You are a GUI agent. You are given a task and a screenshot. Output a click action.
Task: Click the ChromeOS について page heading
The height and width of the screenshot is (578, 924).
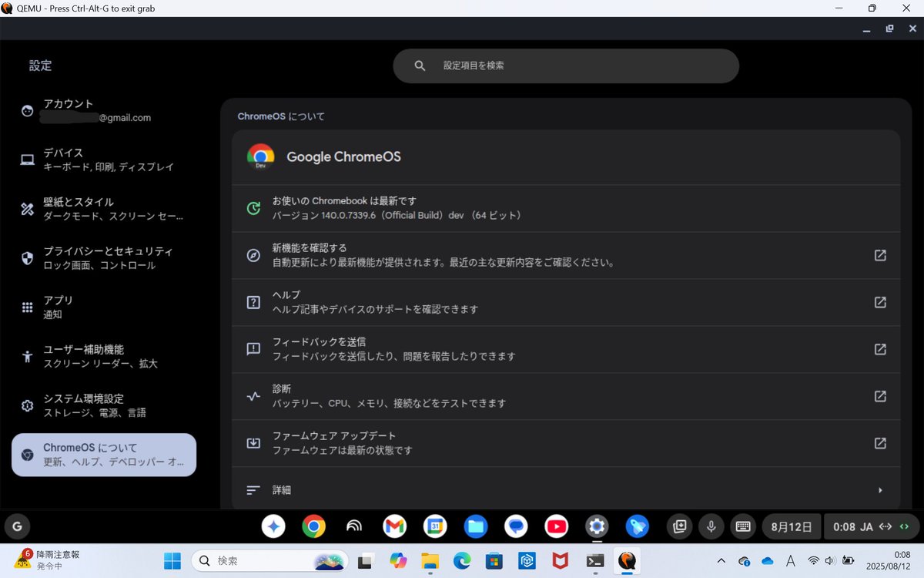pos(281,116)
